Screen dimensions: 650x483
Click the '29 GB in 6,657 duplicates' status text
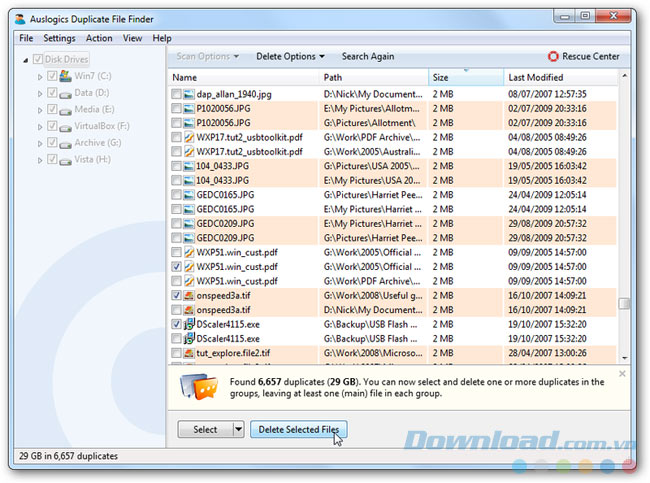68,456
